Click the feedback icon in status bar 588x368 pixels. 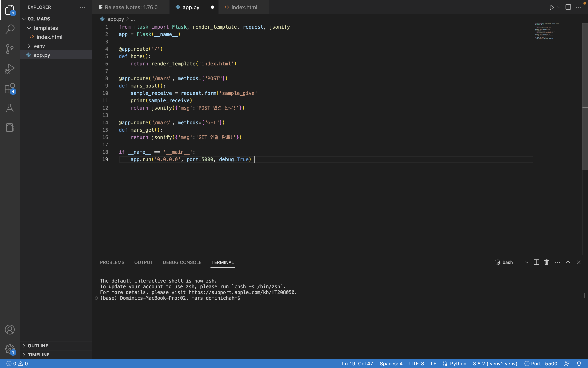click(567, 364)
